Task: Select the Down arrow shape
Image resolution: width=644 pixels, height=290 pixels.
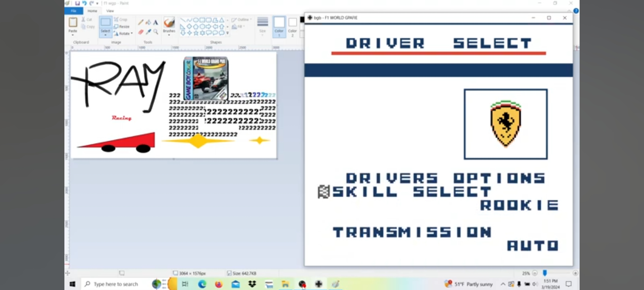Action: coord(183,33)
